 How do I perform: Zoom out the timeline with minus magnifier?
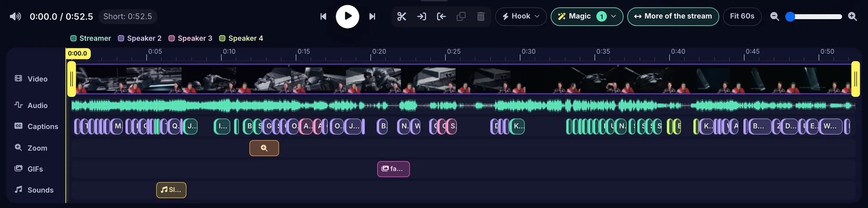775,17
